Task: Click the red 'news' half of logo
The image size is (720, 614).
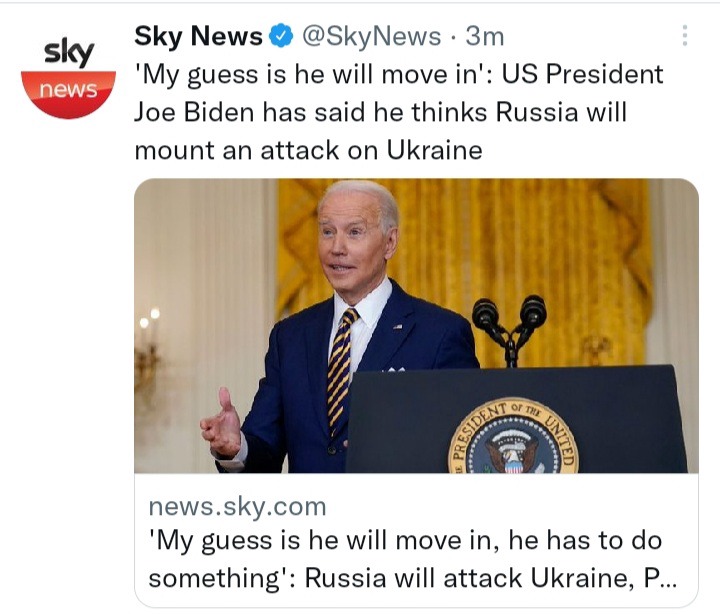Action: pos(68,95)
